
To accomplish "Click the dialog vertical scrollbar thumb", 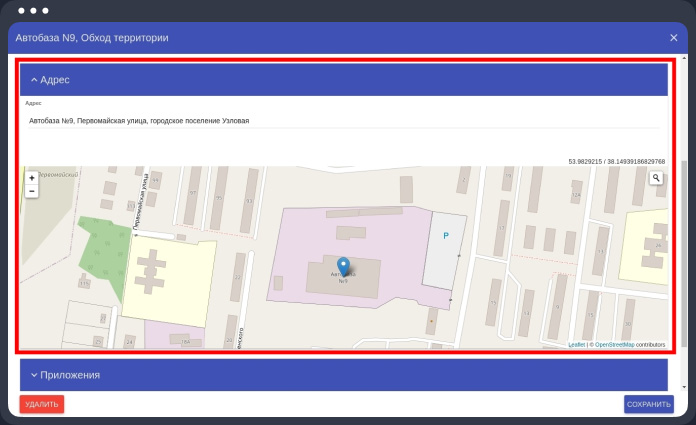I will 684,254.
